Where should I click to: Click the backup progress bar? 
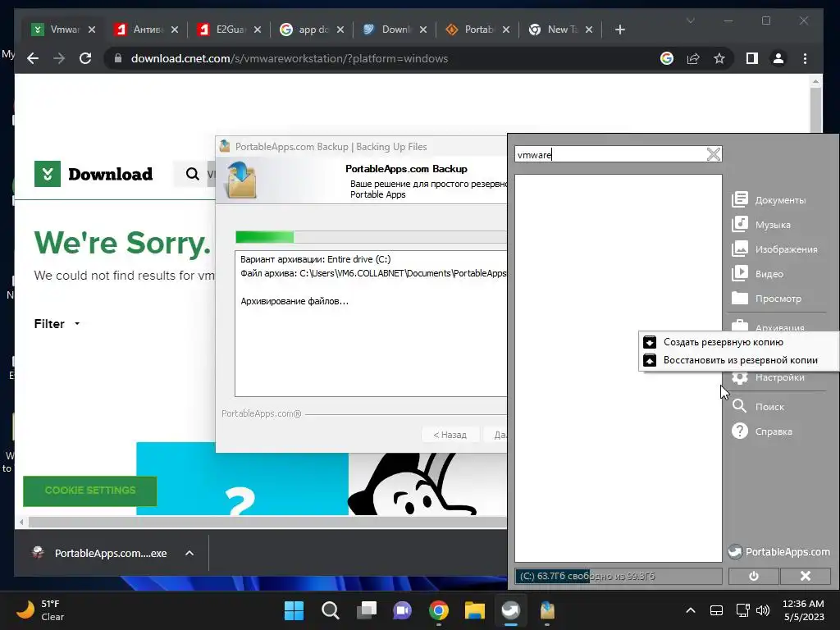pos(371,237)
